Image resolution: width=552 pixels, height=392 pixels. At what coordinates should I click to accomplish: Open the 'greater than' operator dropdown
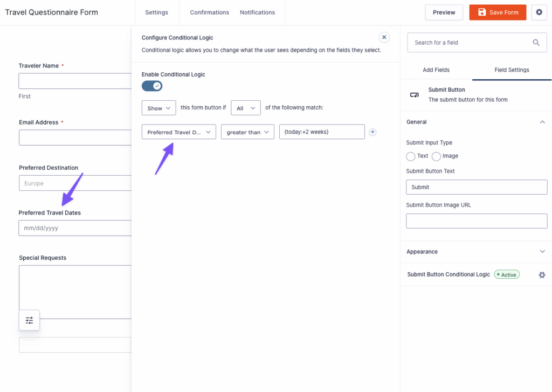tap(247, 132)
